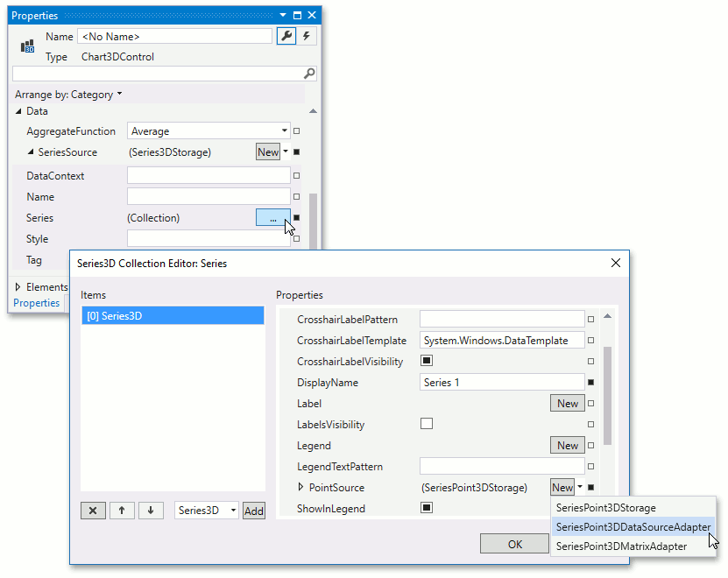Click the Style property marker square

coord(297,238)
